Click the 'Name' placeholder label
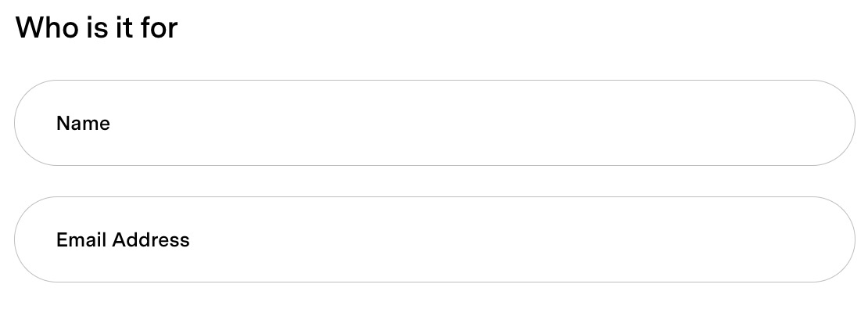The image size is (868, 313). coord(83,123)
